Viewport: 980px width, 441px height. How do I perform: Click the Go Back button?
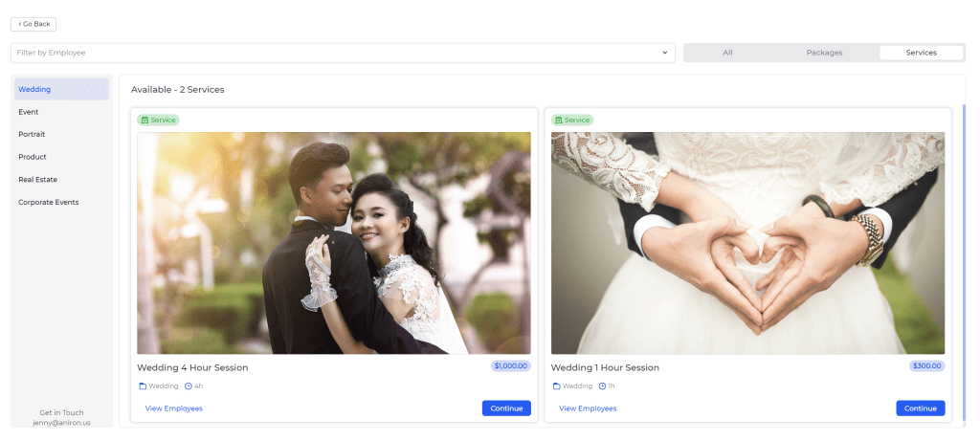pos(33,24)
